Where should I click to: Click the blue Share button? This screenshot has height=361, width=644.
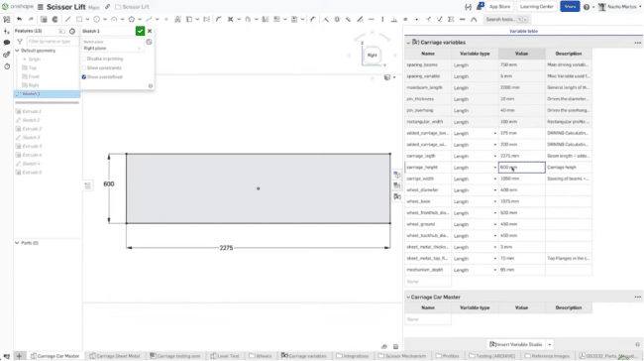coord(570,7)
